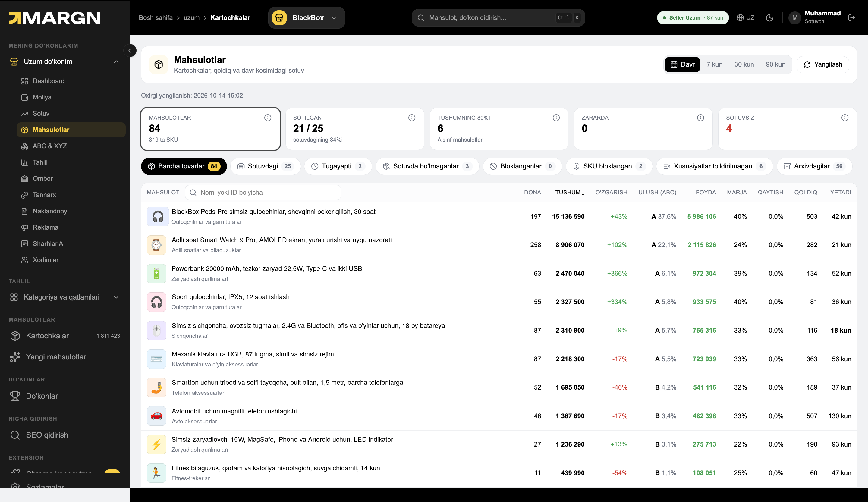Open the BlackBox Pods Pro product thumbnail

[x=158, y=217]
